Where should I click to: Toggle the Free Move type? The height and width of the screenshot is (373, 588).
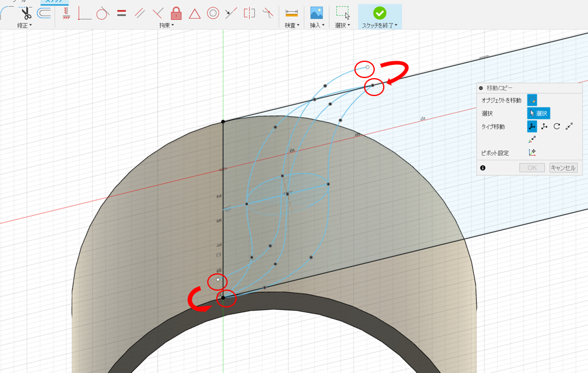pyautogui.click(x=532, y=126)
